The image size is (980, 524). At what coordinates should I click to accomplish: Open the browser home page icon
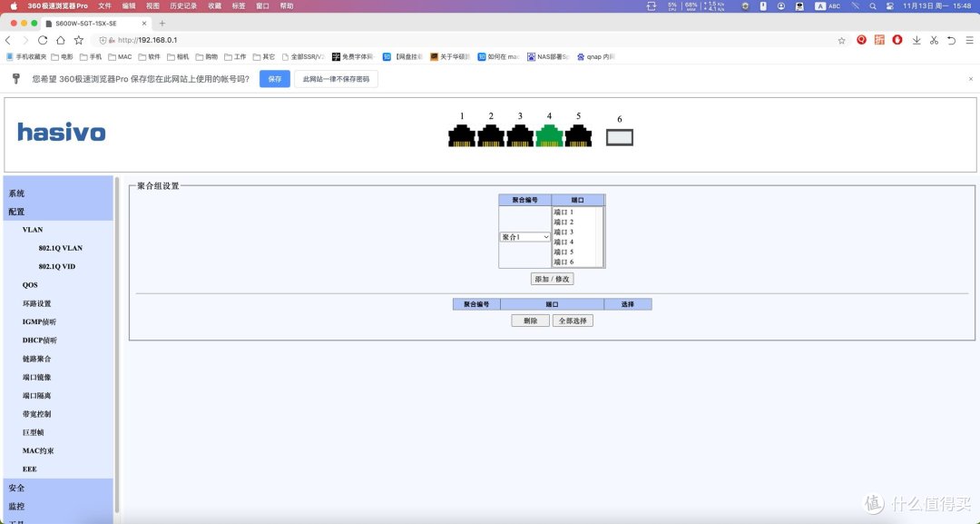coord(61,40)
